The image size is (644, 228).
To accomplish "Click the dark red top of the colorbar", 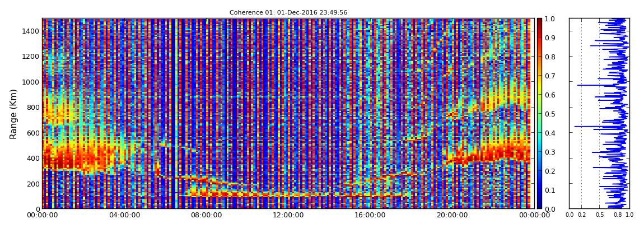I will click(x=539, y=21).
